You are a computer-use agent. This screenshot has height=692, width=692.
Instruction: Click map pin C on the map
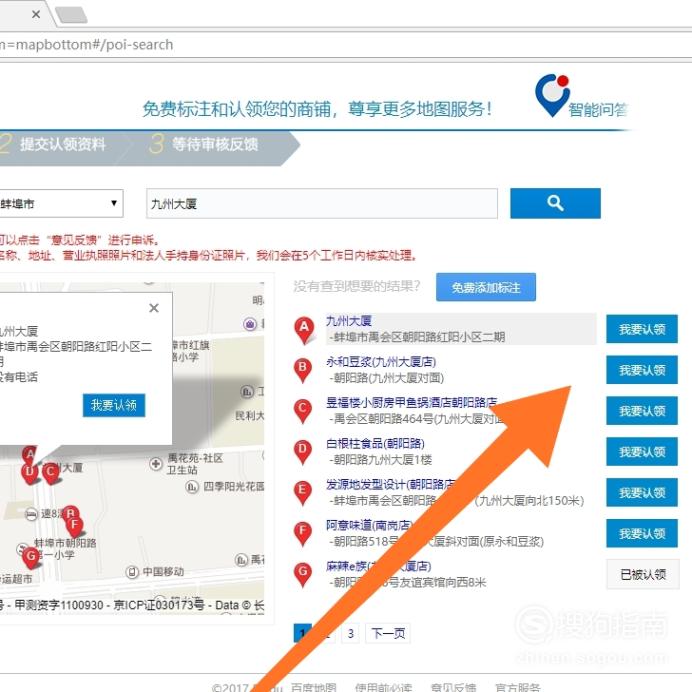click(51, 474)
